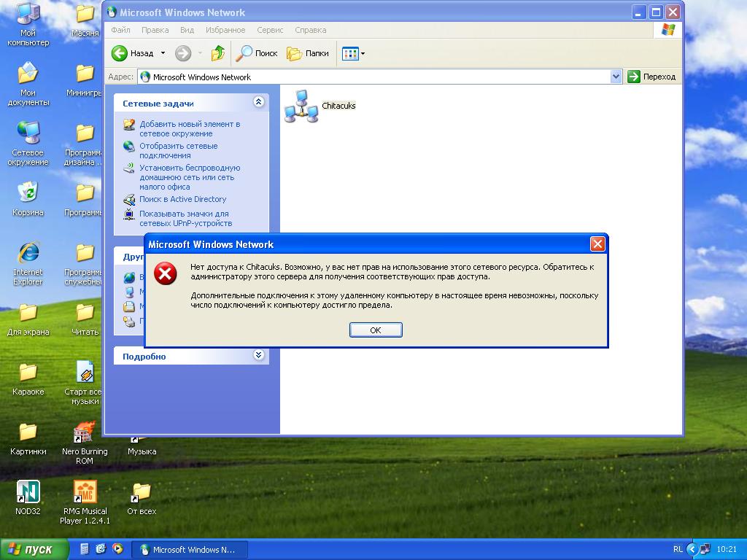Launch RMG Musical Player 1.2.4.1
Viewport: 747px width, 560px height.
coord(85,502)
